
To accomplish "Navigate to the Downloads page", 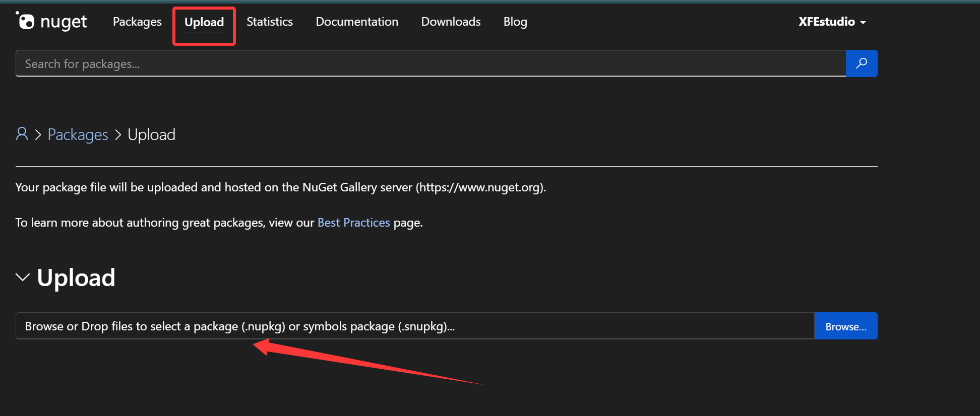I will click(x=451, y=22).
